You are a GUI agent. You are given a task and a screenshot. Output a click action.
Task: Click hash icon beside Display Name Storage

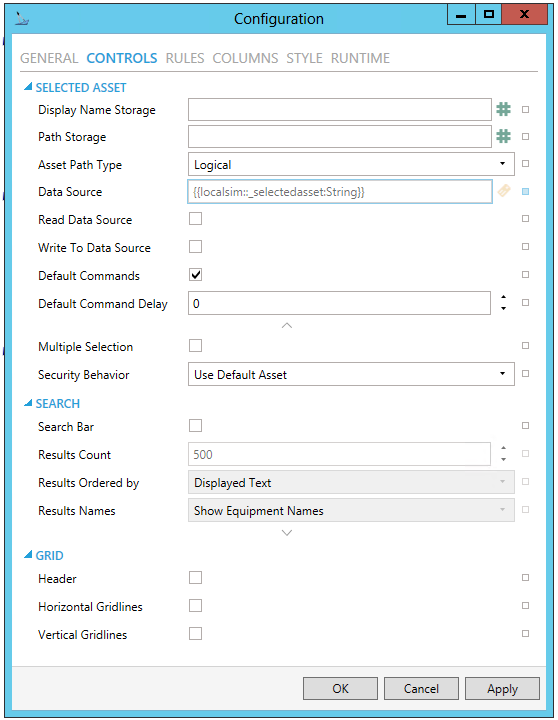[503, 109]
